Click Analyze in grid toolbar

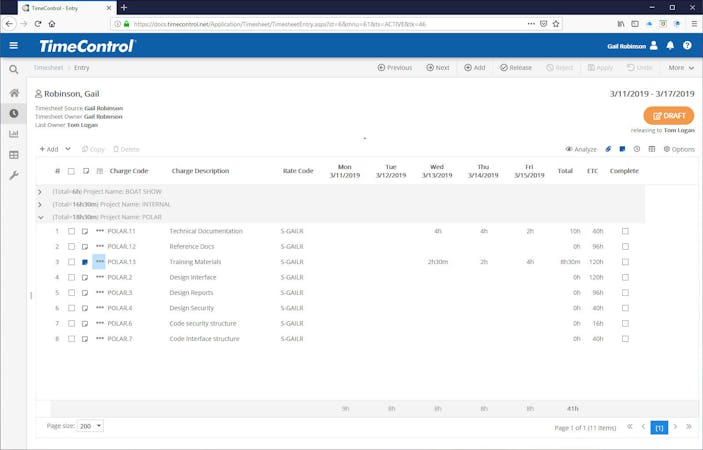pyautogui.click(x=581, y=149)
